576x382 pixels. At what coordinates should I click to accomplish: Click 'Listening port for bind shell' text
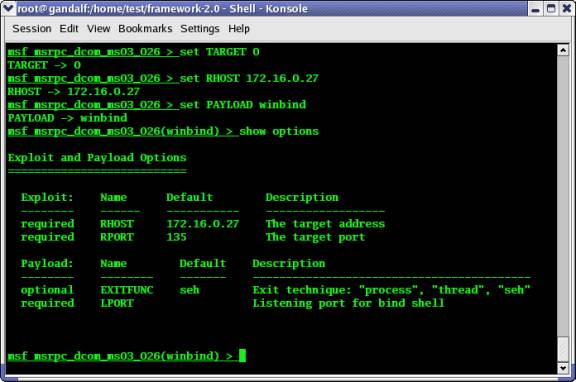click(348, 303)
